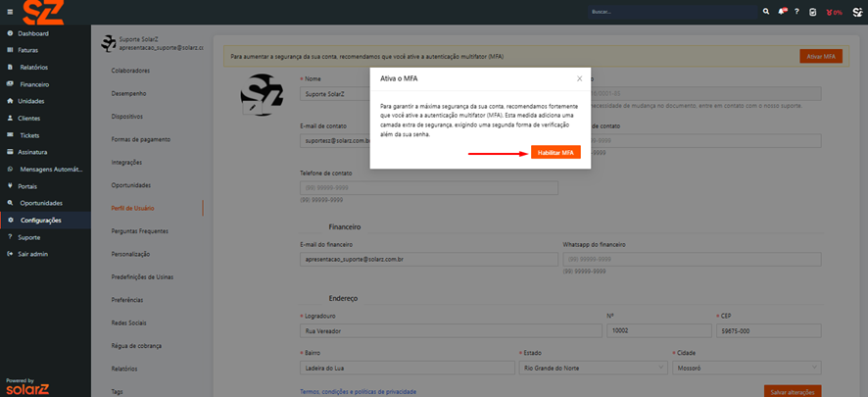The height and width of the screenshot is (397, 868).
Task: Click the search magnifier icon
Action: (x=766, y=12)
